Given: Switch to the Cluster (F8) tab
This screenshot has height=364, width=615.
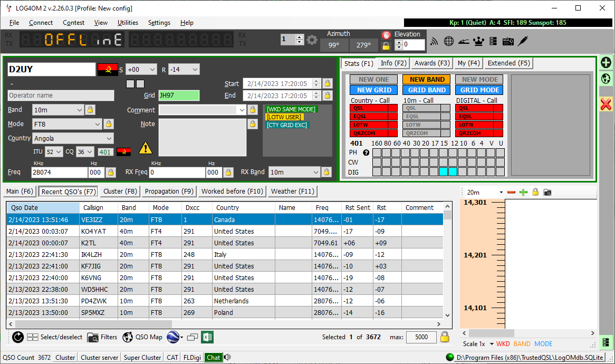Looking at the screenshot, I should [x=120, y=191].
